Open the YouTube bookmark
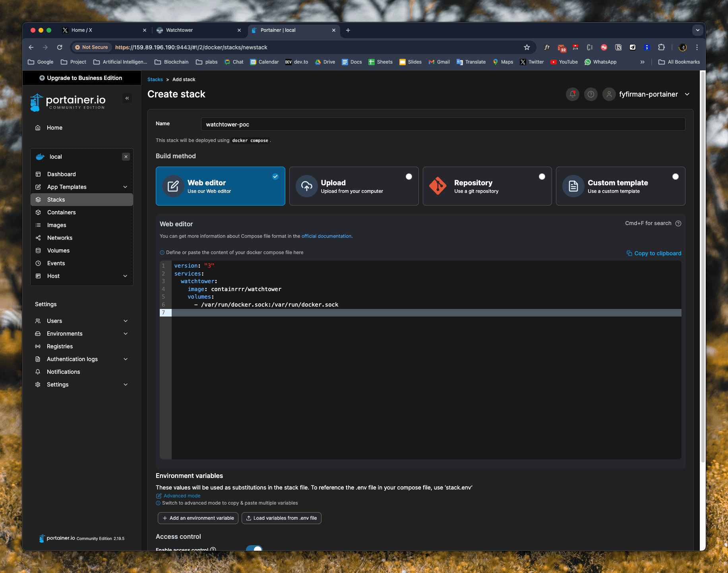728x573 pixels. tap(564, 62)
